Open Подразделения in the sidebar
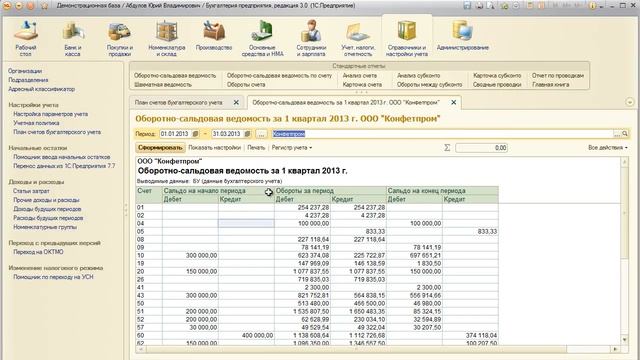640x360 pixels. (x=28, y=80)
